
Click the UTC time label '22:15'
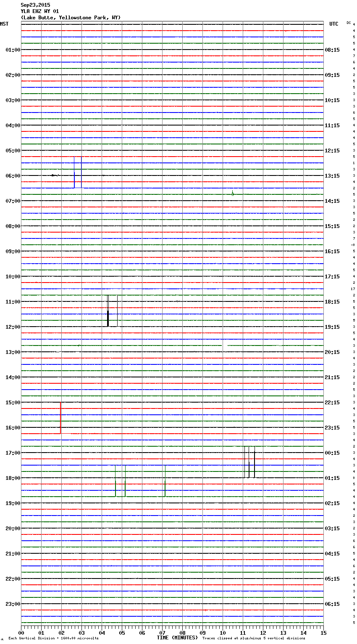coord(332,403)
